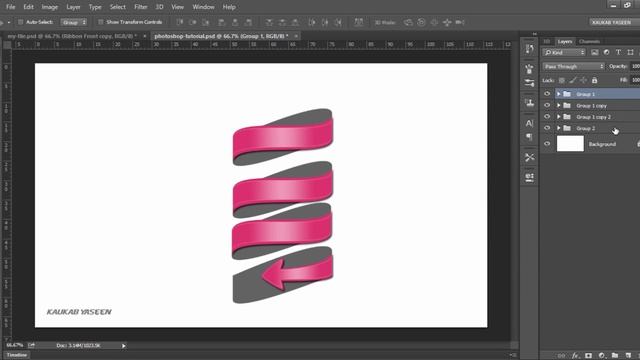Hide the Background layer
The height and width of the screenshot is (360, 640).
[547, 144]
